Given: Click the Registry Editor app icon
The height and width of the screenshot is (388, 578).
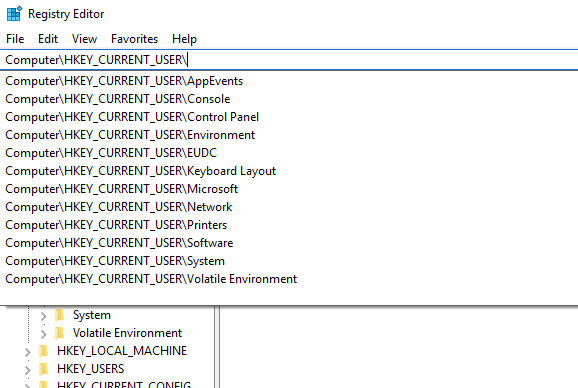Looking at the screenshot, I should click(14, 14).
